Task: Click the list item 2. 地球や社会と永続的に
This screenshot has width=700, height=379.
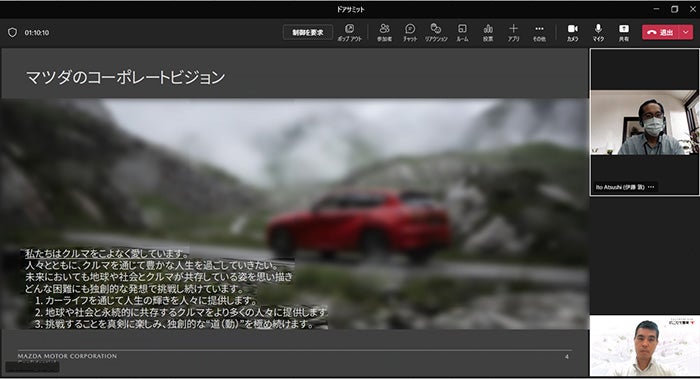Action: pos(181,312)
